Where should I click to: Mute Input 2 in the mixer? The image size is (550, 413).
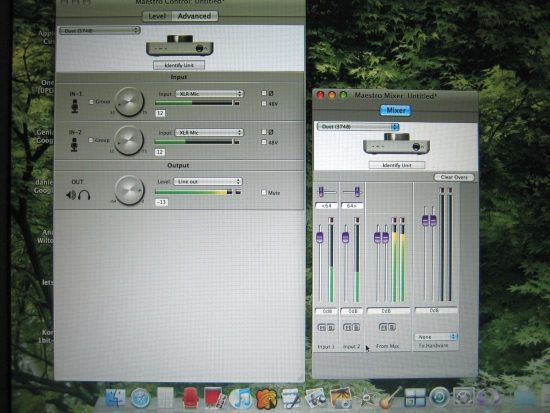pyautogui.click(x=347, y=327)
